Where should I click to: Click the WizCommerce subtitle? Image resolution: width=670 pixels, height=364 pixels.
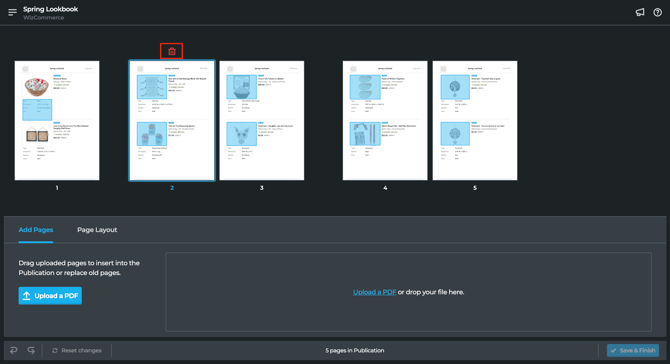click(x=44, y=18)
